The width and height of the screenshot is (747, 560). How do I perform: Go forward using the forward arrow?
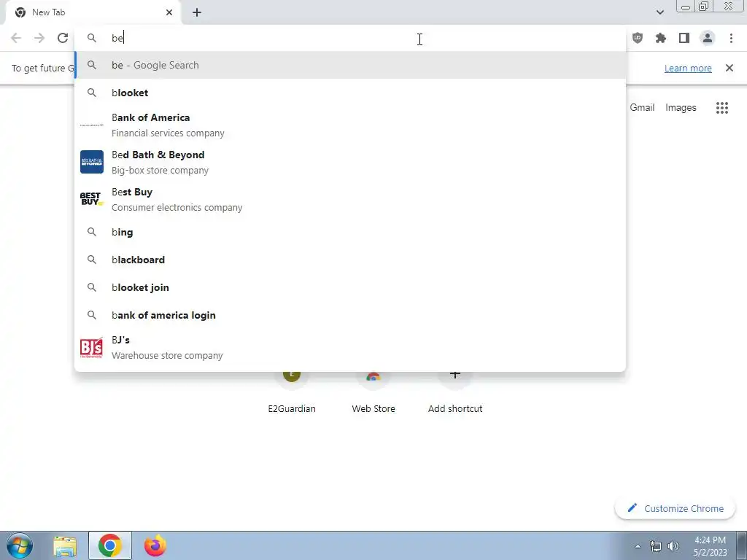click(x=39, y=38)
